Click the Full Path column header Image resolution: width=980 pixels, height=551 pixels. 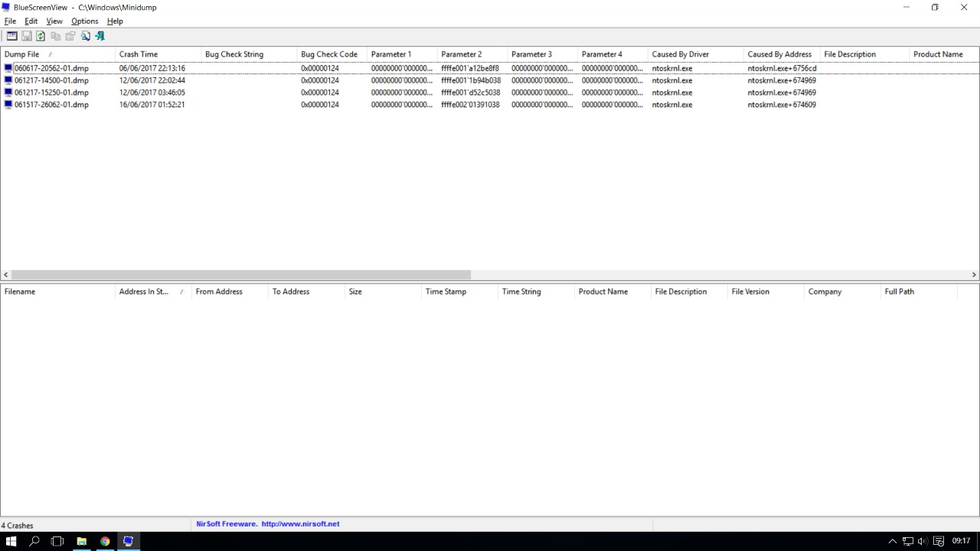click(919, 292)
